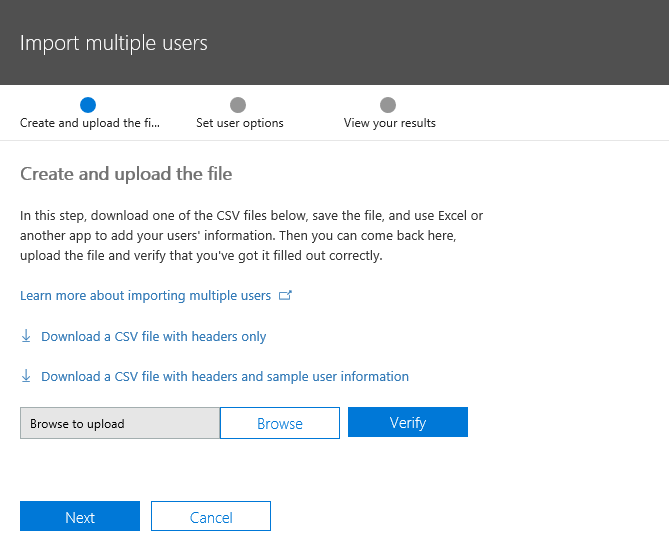Open the 'Create and upload the fi...' step label
Screen dimensions: 669x560
point(90,123)
